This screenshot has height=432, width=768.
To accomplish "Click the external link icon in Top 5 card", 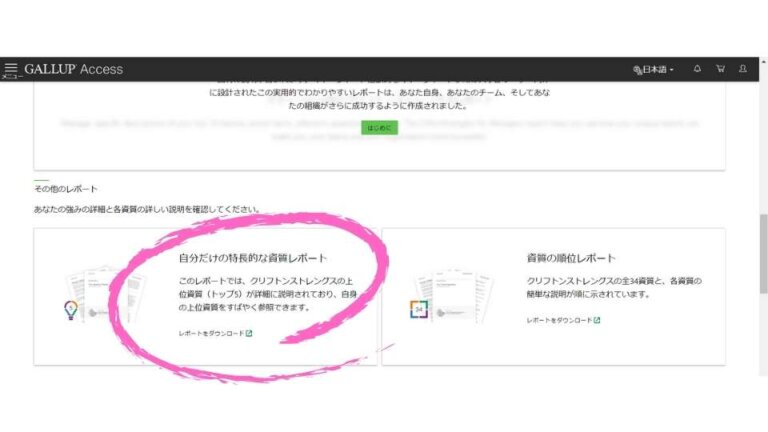I will click(x=249, y=333).
